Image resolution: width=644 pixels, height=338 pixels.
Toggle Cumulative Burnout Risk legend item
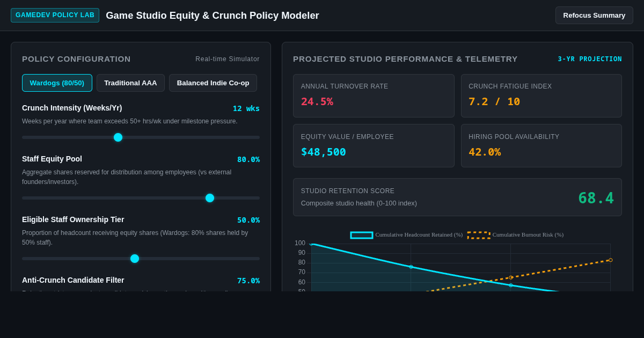[515, 235]
